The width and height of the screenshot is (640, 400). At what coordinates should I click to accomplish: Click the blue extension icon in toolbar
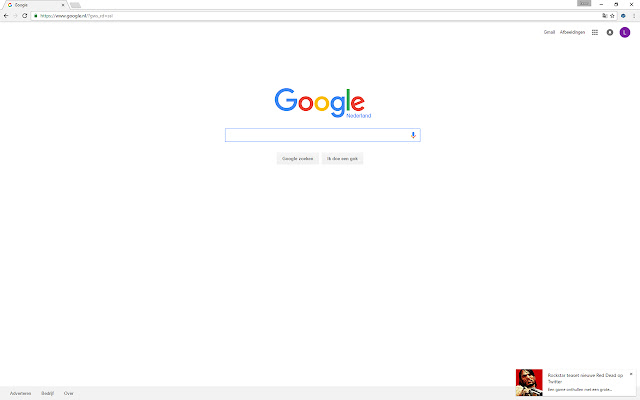[x=623, y=16]
